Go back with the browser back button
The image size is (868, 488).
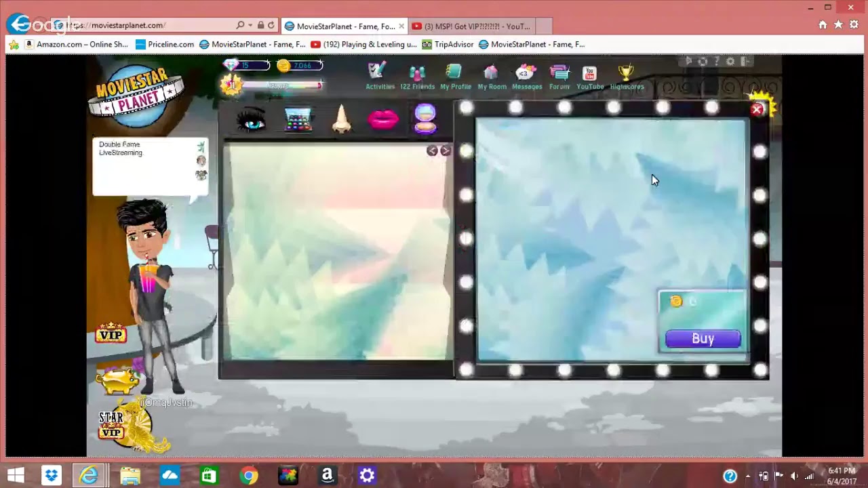[x=19, y=24]
